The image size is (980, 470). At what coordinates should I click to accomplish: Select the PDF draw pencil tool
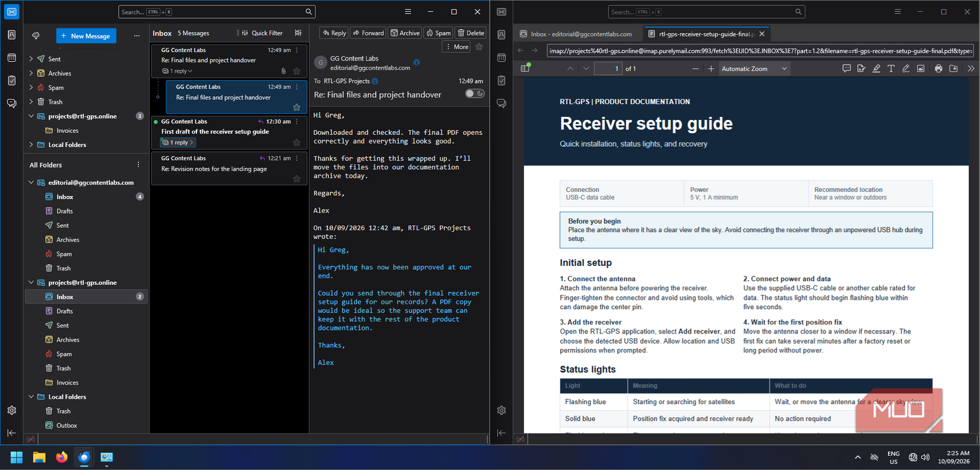click(906, 69)
